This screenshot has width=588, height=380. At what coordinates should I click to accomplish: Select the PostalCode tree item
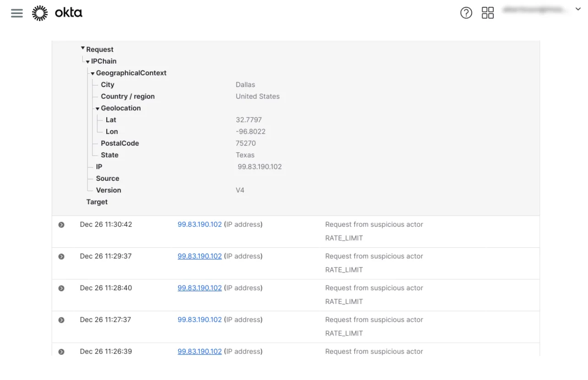coord(120,143)
